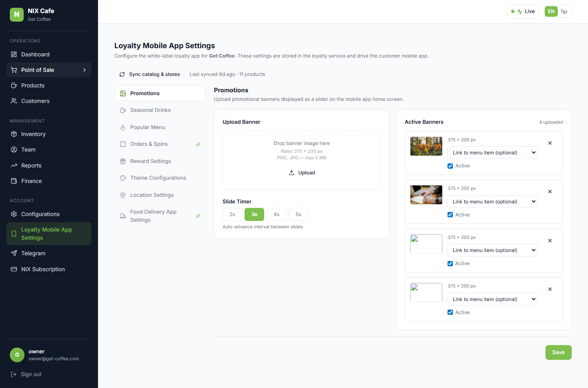Image resolution: width=588 pixels, height=388 pixels.
Task: Open third banner's Link to menu item dropdown
Action: click(492, 250)
